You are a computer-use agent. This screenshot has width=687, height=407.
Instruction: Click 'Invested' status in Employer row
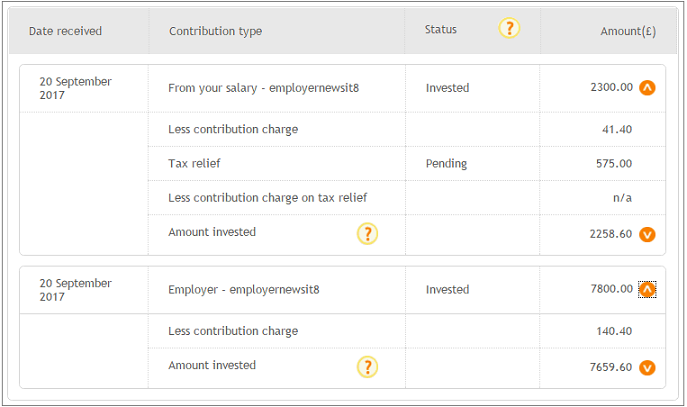tap(447, 290)
